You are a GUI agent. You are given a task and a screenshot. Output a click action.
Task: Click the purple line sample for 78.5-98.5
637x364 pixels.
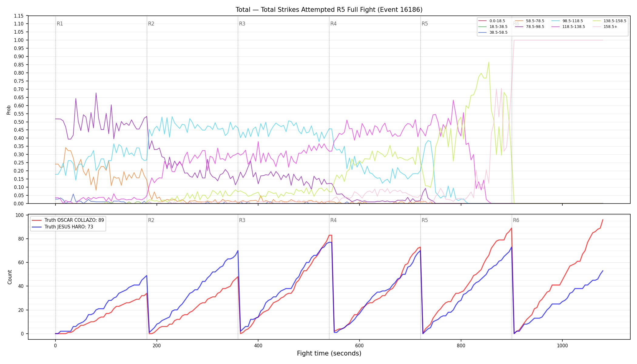point(519,27)
